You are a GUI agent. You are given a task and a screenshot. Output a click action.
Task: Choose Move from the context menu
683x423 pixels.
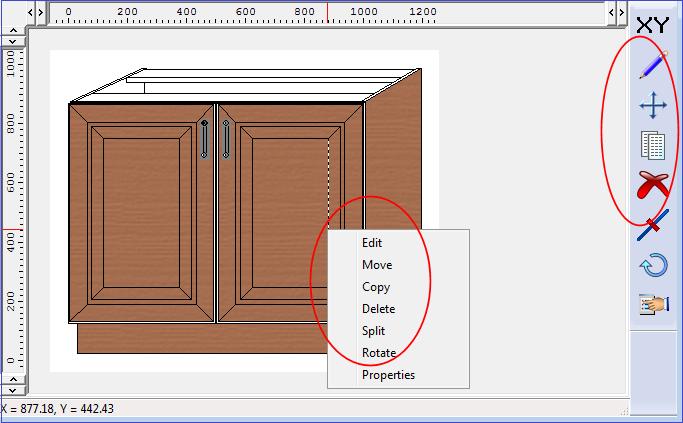(399, 265)
